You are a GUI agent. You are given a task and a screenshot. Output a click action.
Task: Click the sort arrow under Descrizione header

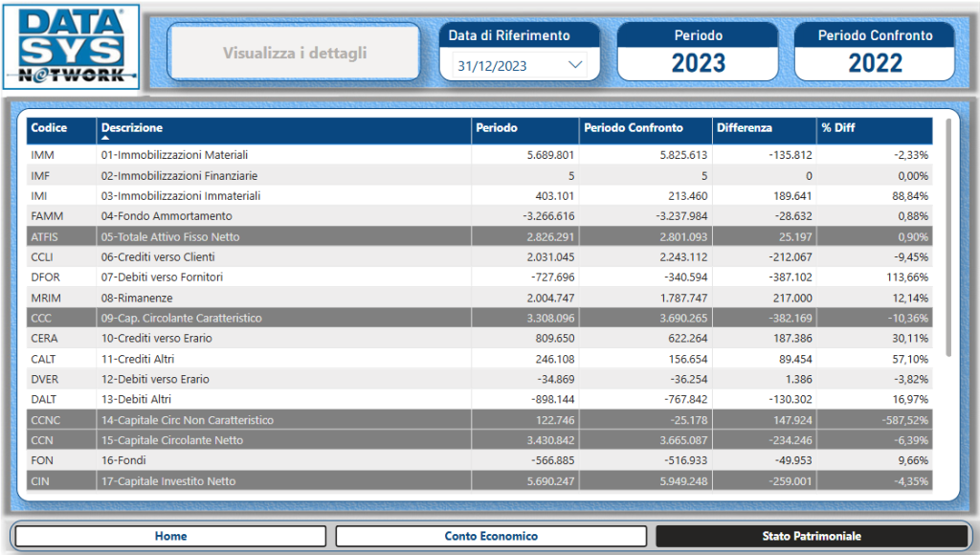pyautogui.click(x=105, y=138)
